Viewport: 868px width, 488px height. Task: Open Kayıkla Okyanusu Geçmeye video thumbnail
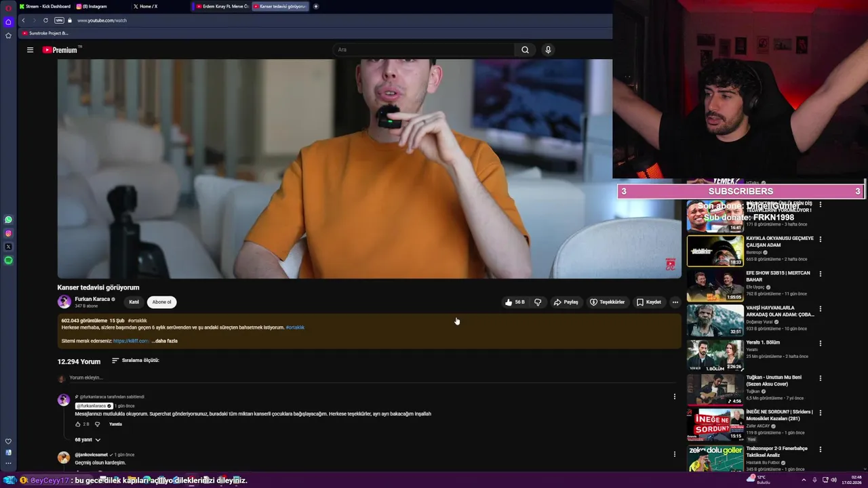[x=715, y=251]
